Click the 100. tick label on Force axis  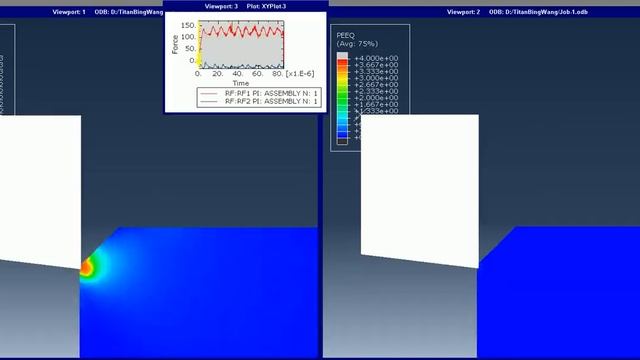click(x=188, y=37)
